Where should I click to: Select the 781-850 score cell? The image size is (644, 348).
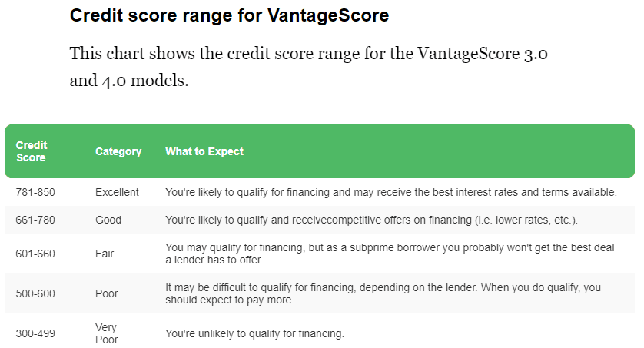tap(35, 192)
